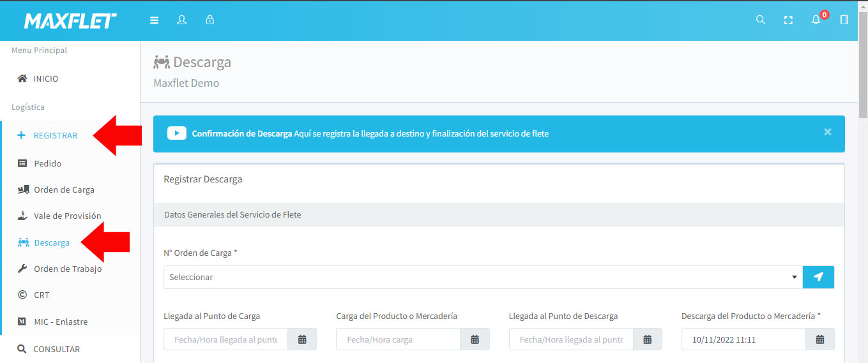This screenshot has height=363, width=868.
Task: Go to INICIO in sidebar
Action: pyautogui.click(x=45, y=78)
